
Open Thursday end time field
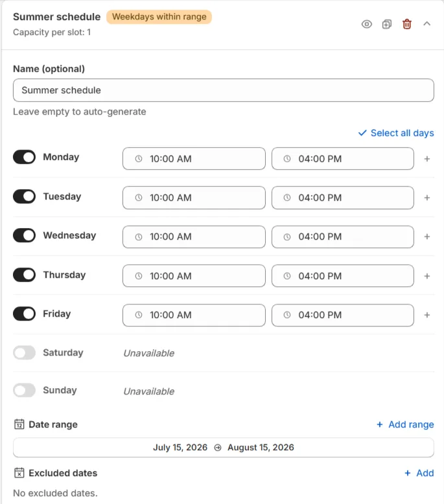pos(343,276)
